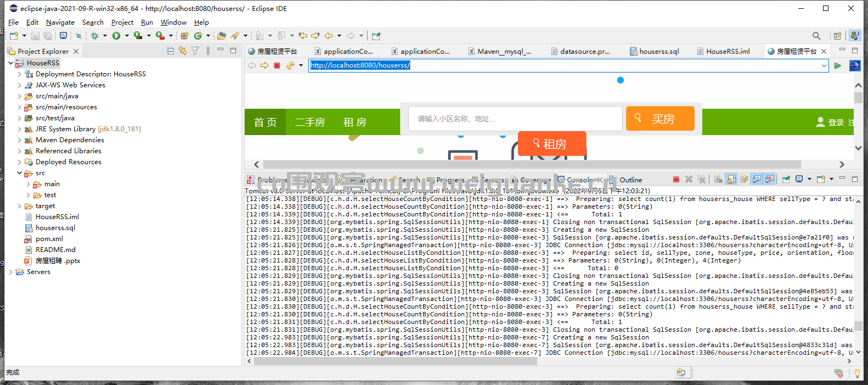Click the toolbar Search magnifier icon
The width and height of the screenshot is (868, 385).
[x=816, y=36]
